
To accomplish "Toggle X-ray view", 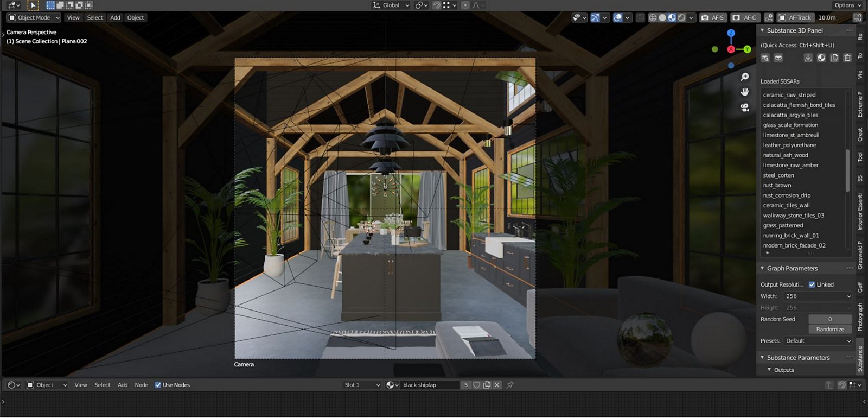I will click(640, 17).
